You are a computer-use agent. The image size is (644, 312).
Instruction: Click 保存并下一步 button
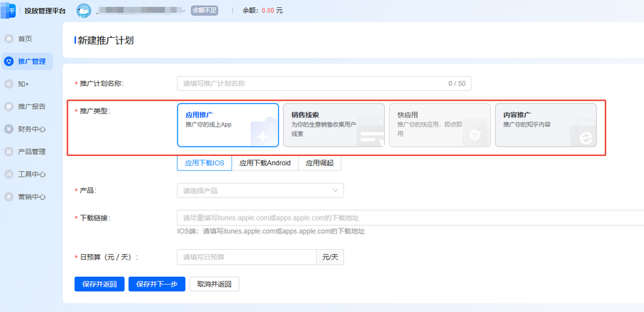157,284
